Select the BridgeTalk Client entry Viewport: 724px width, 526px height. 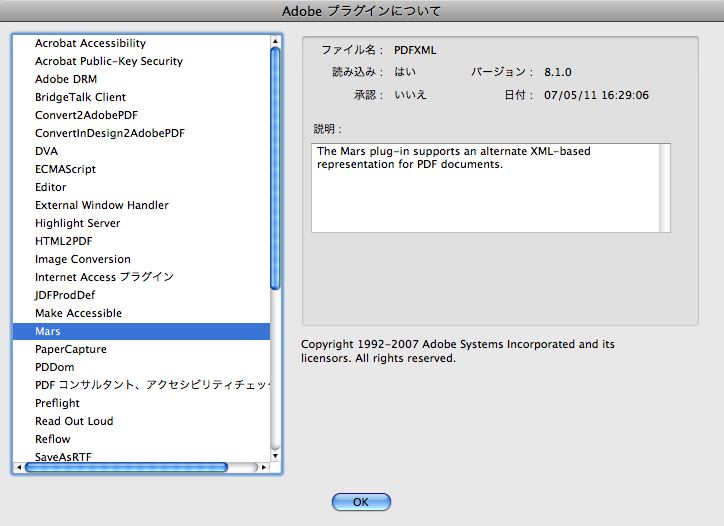pos(80,97)
